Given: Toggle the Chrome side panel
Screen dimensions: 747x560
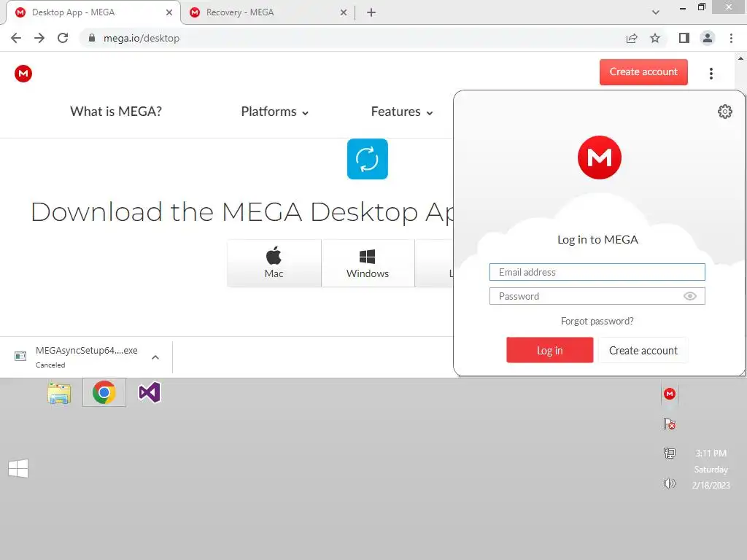Looking at the screenshot, I should pos(684,38).
